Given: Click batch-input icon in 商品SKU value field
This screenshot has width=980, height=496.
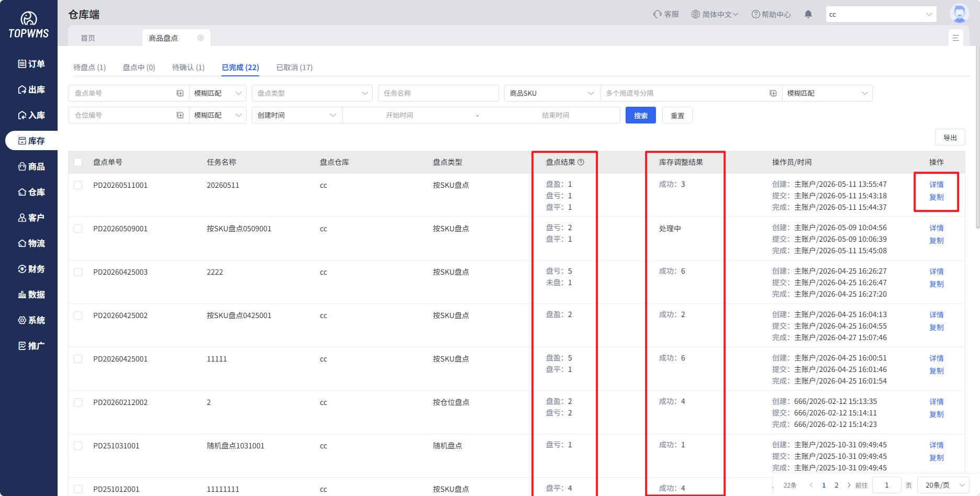Looking at the screenshot, I should [773, 93].
